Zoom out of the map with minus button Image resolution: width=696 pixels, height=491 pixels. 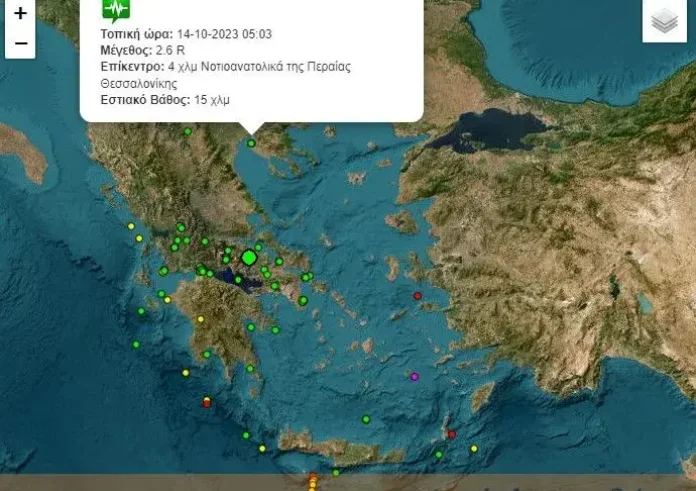(x=20, y=44)
